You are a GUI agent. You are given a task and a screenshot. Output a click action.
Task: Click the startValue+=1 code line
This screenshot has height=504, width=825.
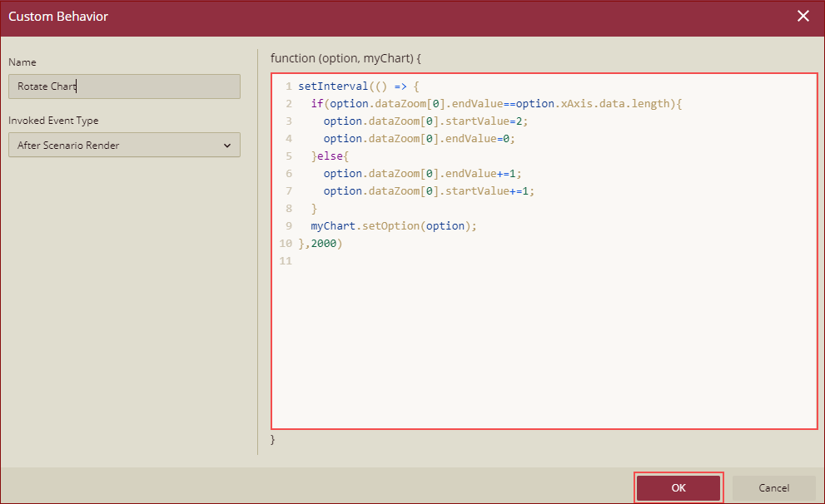(429, 191)
